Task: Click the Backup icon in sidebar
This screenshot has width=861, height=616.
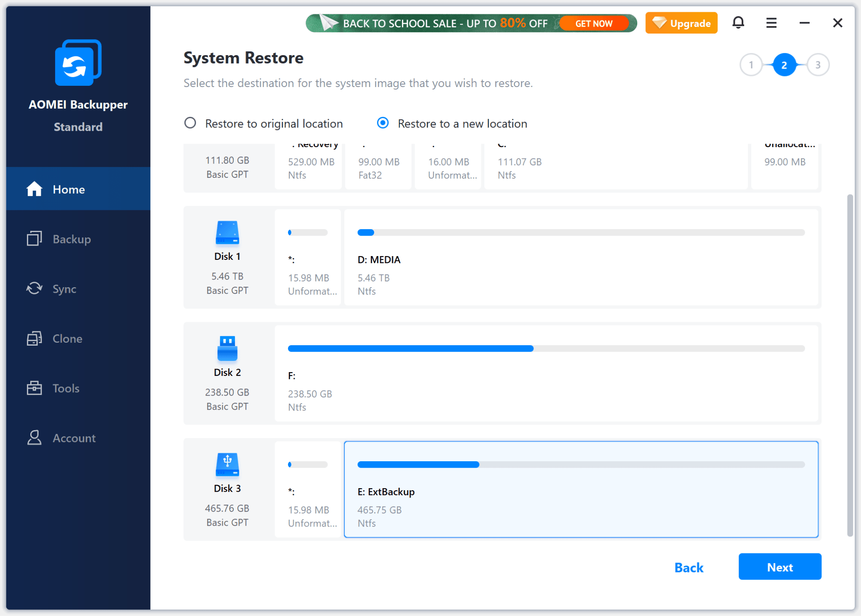Action: click(34, 239)
